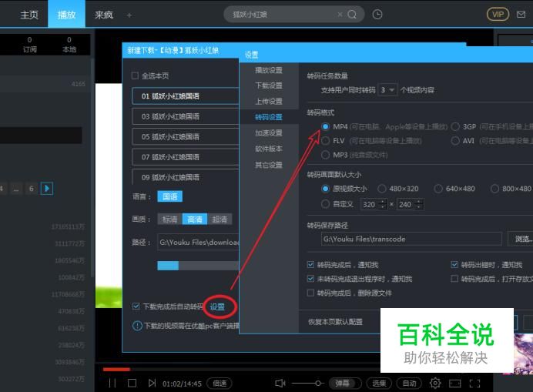Screen dimensions: 533x392
Task: Open 其它设置 in settings sidebar
Action: pyautogui.click(x=269, y=165)
